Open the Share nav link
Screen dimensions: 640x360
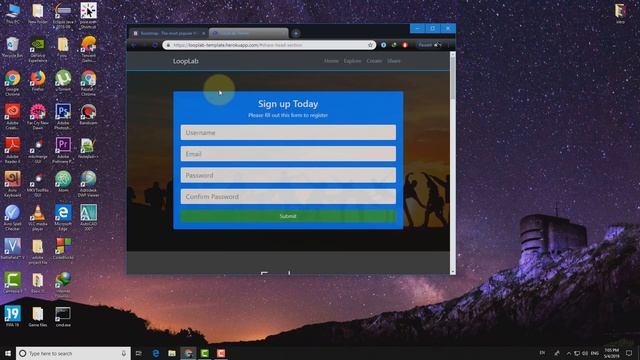[394, 61]
